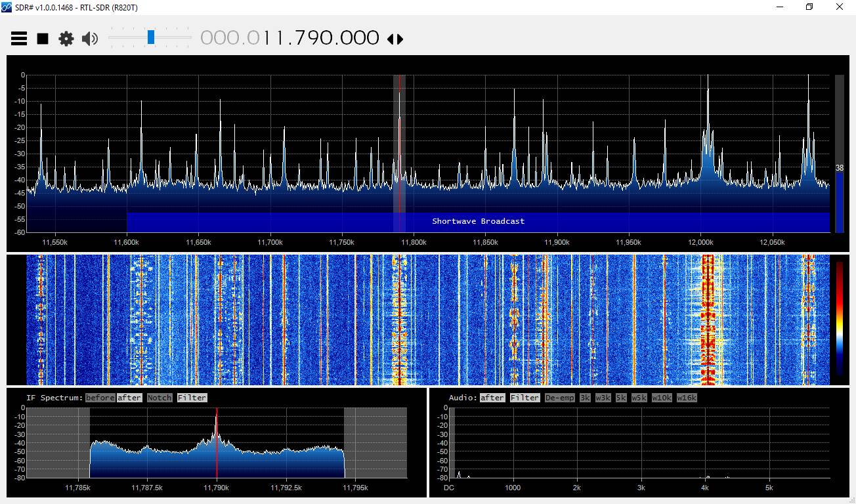Click the waterfall color gradient bar
Image resolution: width=856 pixels, height=504 pixels.
tap(839, 318)
